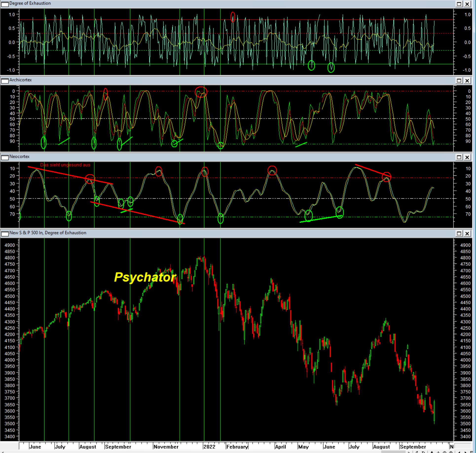Open the New S & P 500 panel menu icon
Viewport: 476px width, 453px height.
(x=5, y=233)
